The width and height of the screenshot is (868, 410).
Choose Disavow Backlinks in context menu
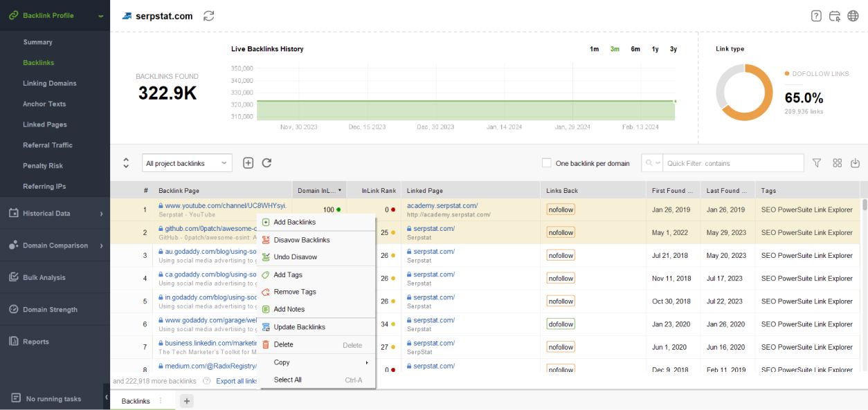316,240
